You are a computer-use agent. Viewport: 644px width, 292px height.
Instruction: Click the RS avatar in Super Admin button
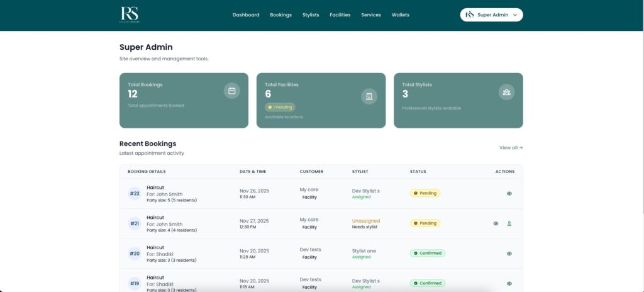click(x=469, y=14)
